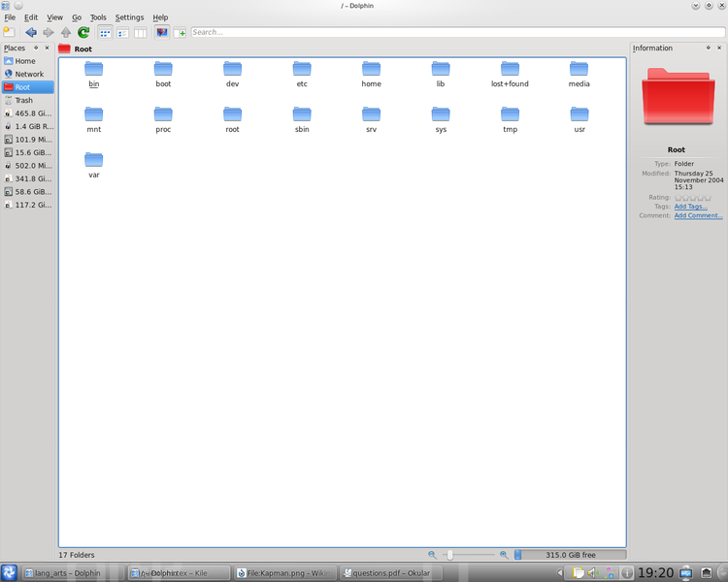Toggle the file preview button
This screenshot has height=582, width=728.
tap(161, 32)
